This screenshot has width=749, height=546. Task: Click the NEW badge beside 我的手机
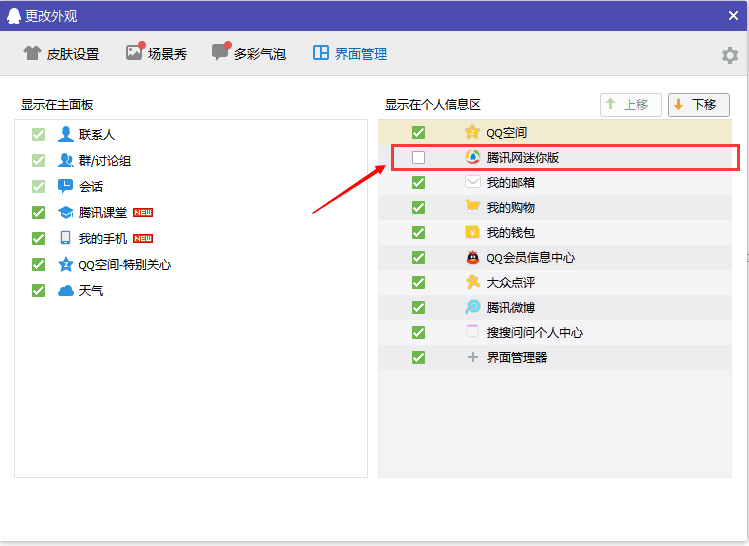pyautogui.click(x=143, y=238)
